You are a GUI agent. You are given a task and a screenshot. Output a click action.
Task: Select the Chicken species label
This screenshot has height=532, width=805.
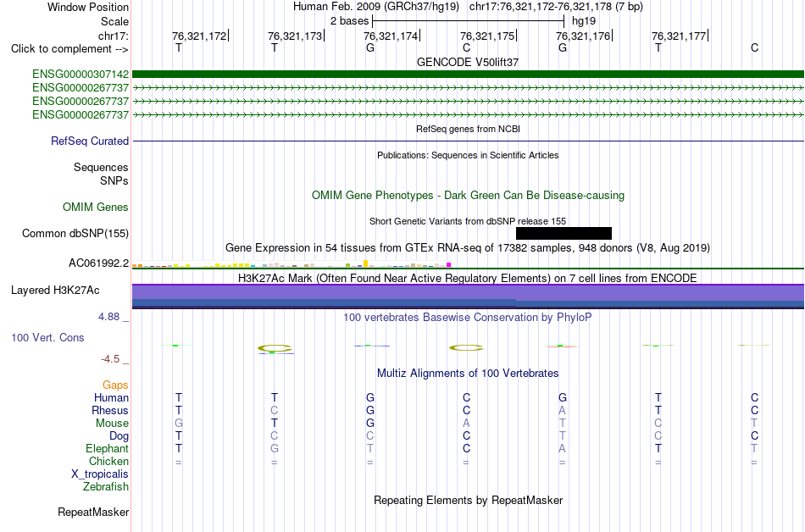(x=108, y=461)
